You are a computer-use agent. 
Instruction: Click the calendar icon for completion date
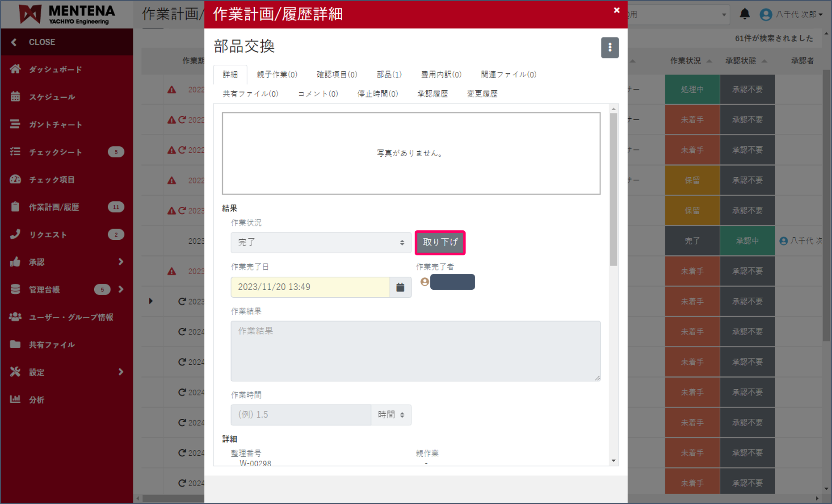[x=400, y=287]
